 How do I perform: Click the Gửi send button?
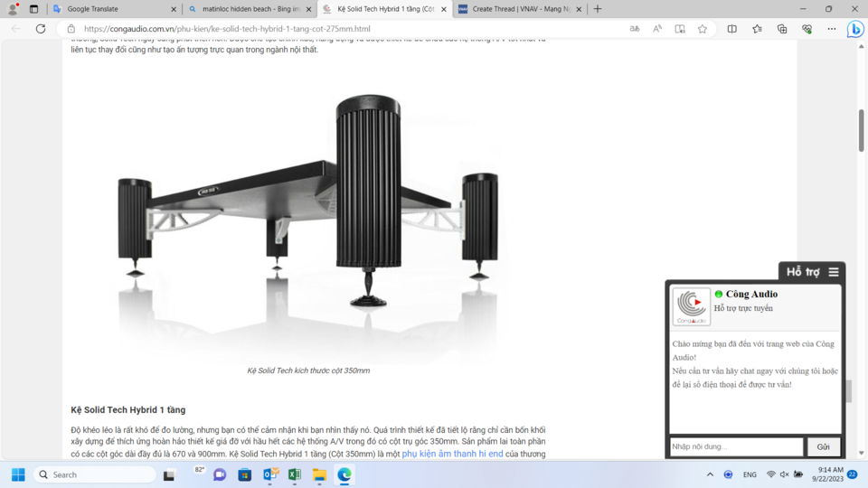coord(823,446)
